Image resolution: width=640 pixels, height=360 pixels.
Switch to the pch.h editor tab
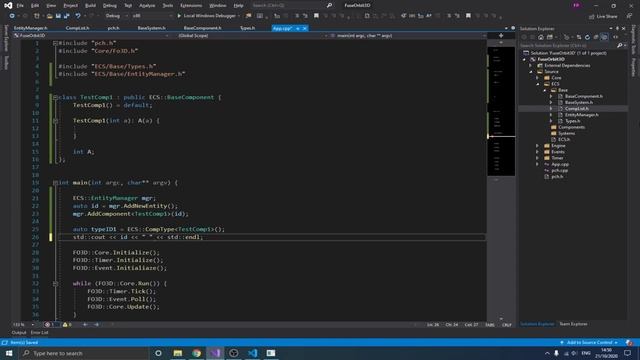(x=113, y=28)
